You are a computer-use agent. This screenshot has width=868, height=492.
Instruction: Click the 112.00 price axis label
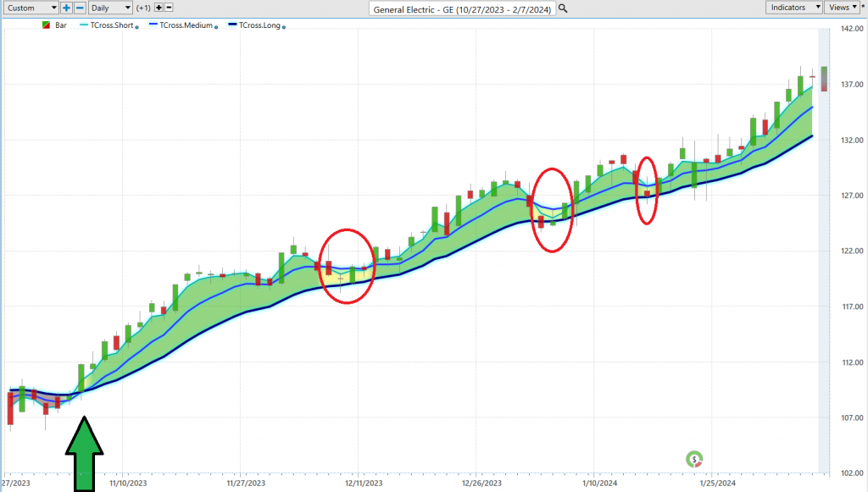click(x=852, y=362)
